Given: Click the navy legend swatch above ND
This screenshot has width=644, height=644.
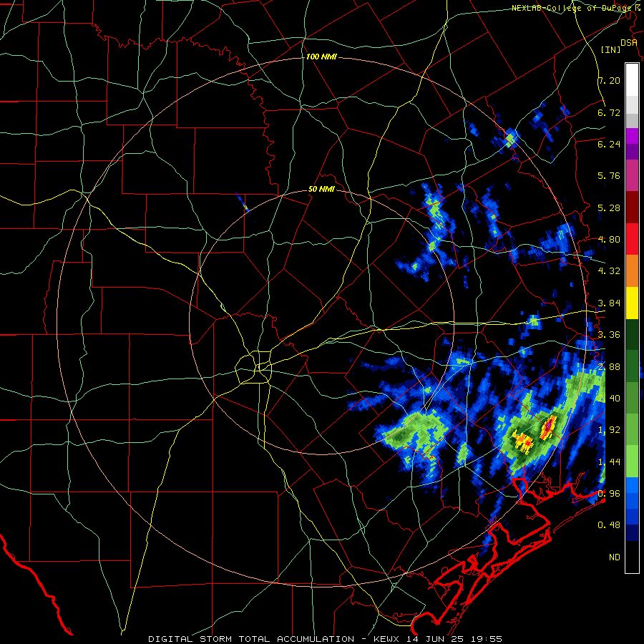Looking at the screenshot, I should coord(632,533).
